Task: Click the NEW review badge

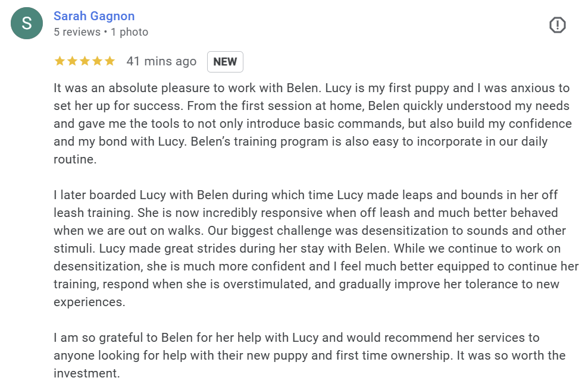Action: click(x=225, y=61)
